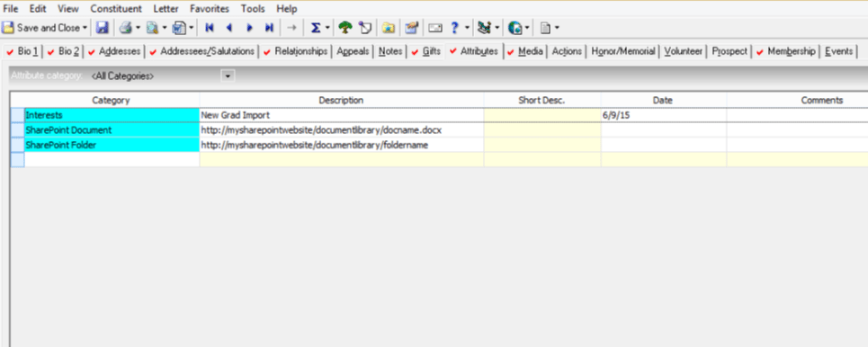Screen dimensions: 868x347
Task: Select the Interests category cell
Action: click(112, 115)
